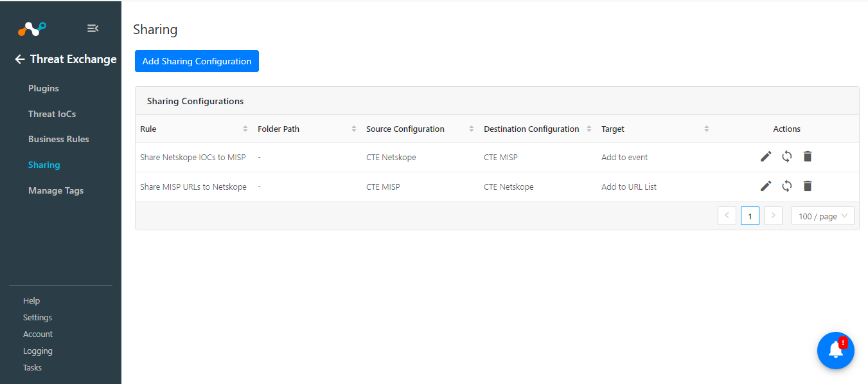
Task: Click 'CTE Netskope' source cell in first row
Action: pos(391,157)
